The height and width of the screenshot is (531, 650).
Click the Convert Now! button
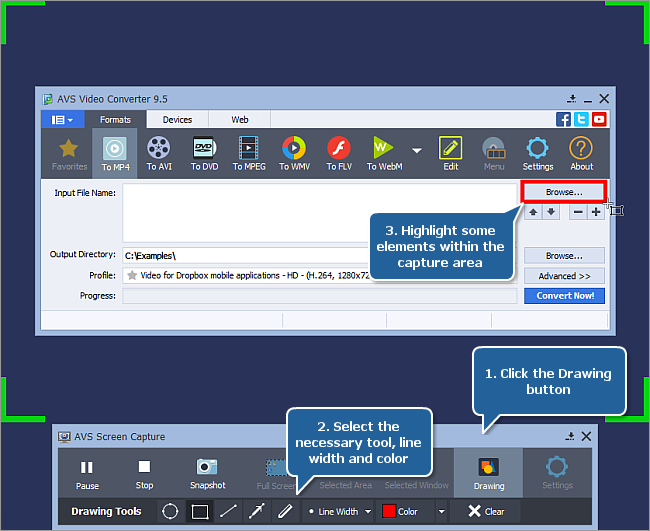tap(564, 296)
